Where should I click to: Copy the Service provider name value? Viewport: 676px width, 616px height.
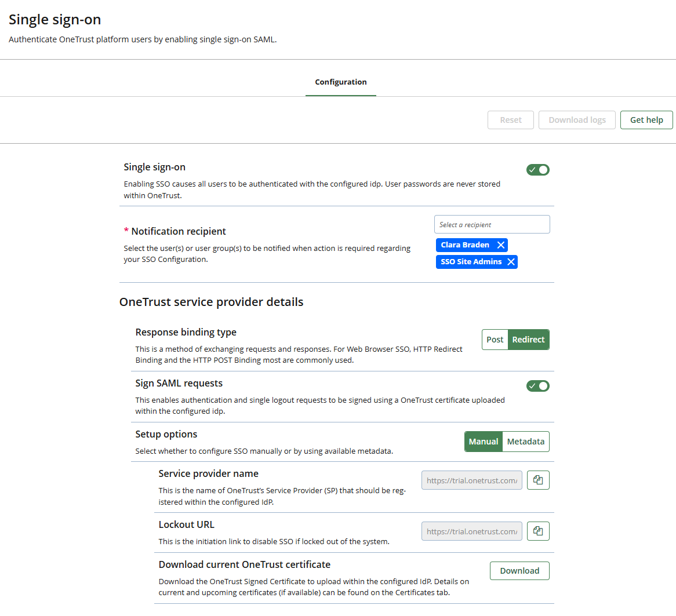[538, 480]
